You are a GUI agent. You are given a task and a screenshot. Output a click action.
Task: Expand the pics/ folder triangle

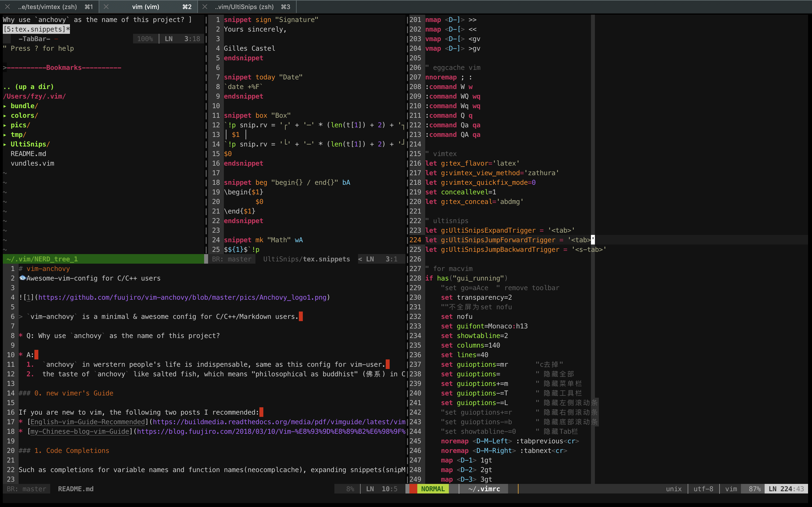tap(5, 125)
